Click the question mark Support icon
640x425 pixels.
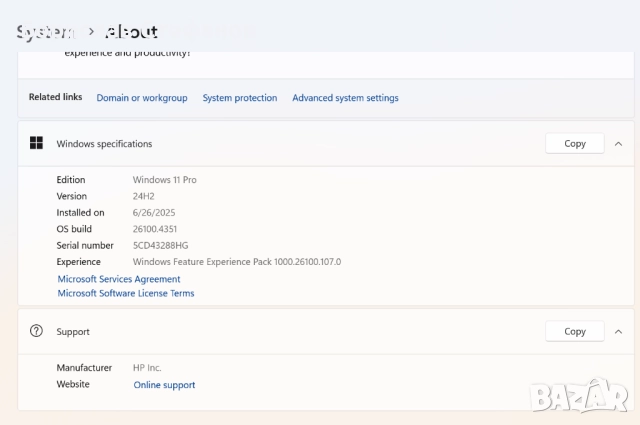click(x=36, y=331)
